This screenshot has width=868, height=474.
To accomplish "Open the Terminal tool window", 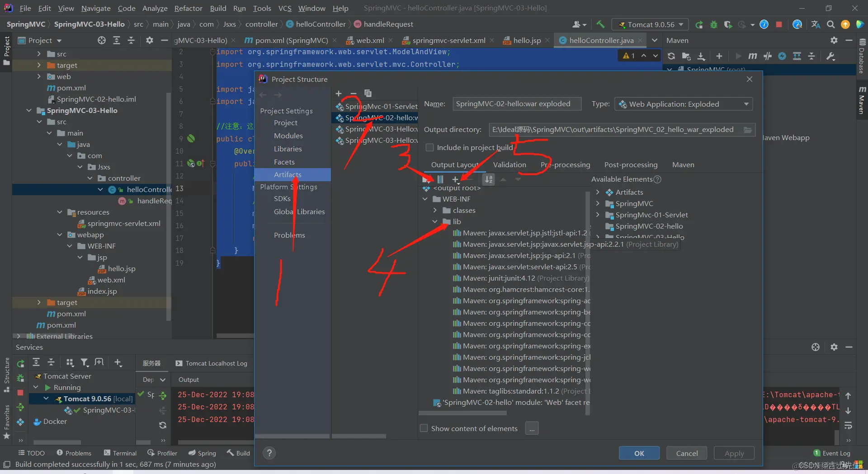I will [120, 453].
